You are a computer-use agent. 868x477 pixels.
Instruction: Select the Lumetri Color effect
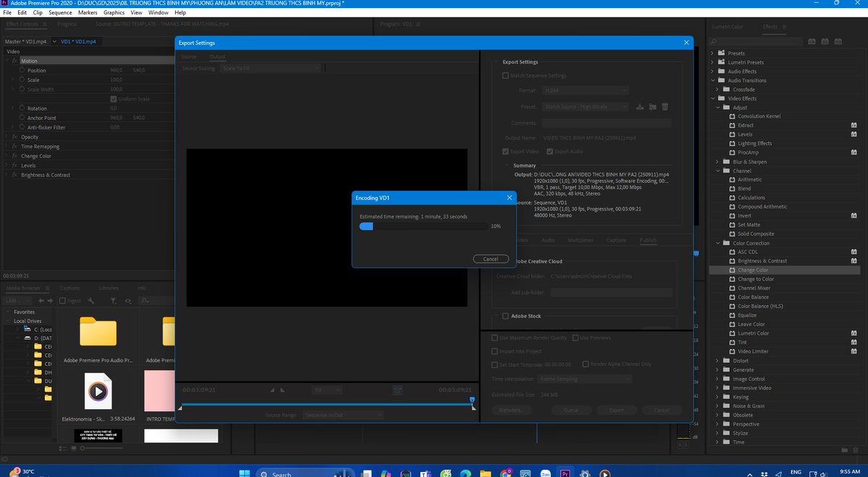pyautogui.click(x=753, y=333)
